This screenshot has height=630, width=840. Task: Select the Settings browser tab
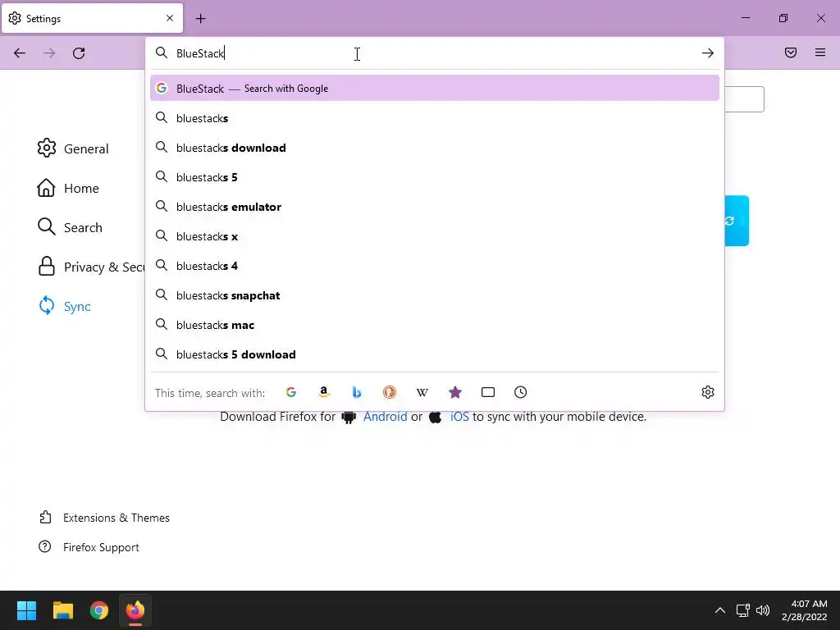(92, 18)
